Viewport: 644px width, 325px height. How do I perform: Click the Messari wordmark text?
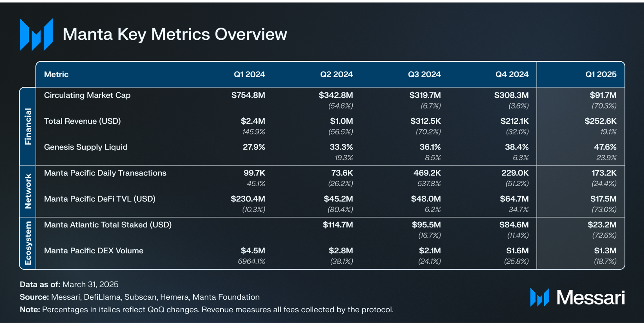591,298
